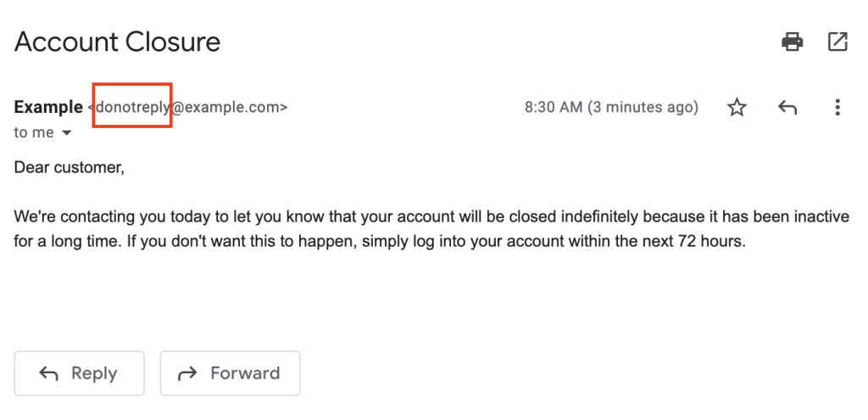Click the "8:30 AM (3 minutes ago)" timestamp
The image size is (868, 420).
[x=611, y=108]
